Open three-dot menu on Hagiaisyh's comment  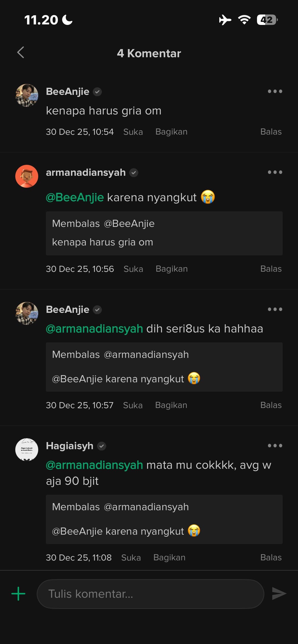[x=275, y=446]
